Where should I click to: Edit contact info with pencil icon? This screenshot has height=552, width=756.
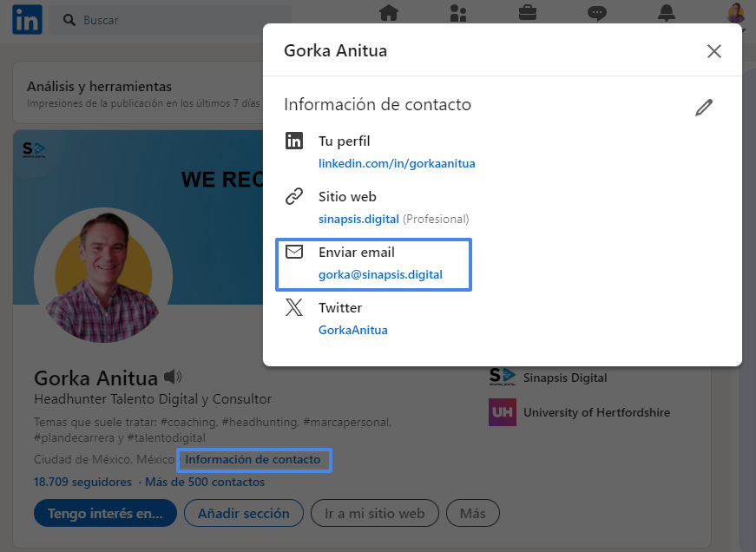coord(704,108)
